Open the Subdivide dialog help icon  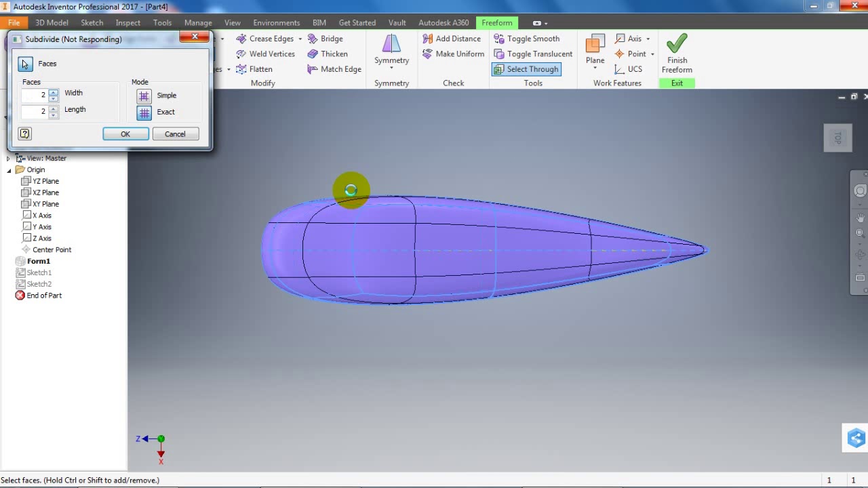pyautogui.click(x=25, y=134)
